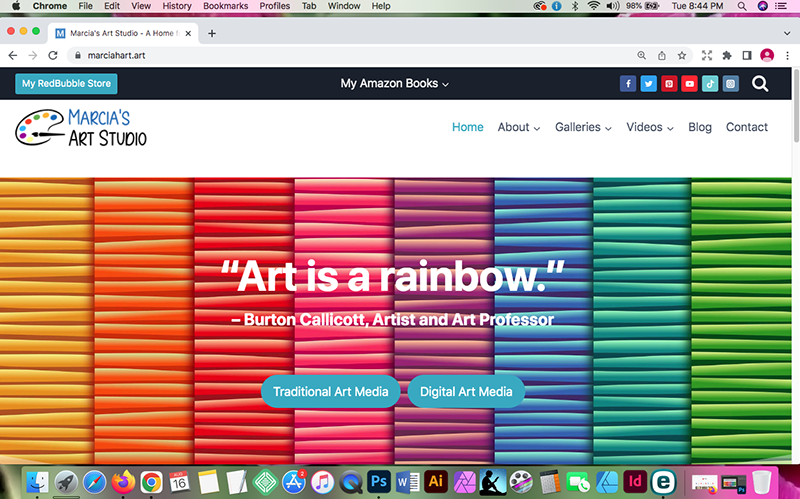
Task: Click the Traditional Art Media button
Action: pyautogui.click(x=330, y=392)
